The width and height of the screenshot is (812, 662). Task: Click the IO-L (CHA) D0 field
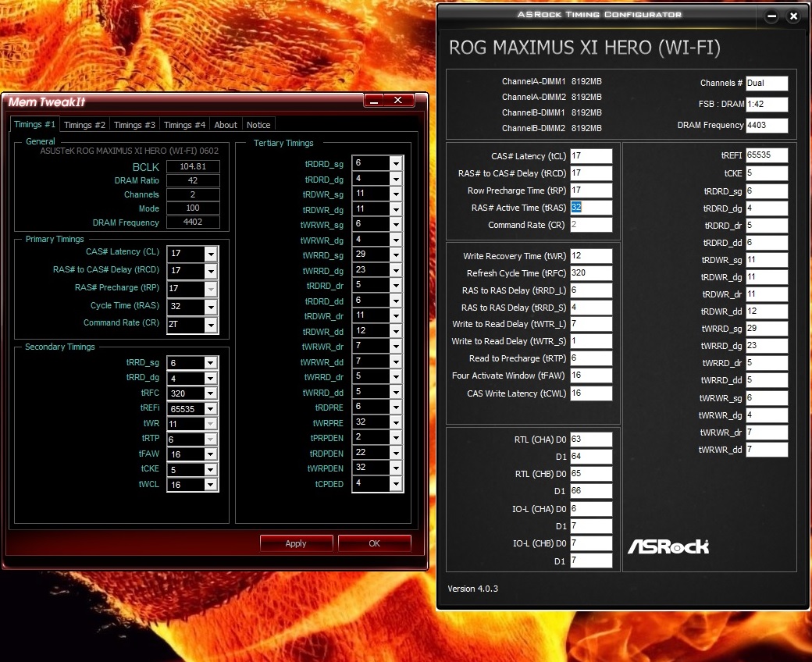(591, 509)
